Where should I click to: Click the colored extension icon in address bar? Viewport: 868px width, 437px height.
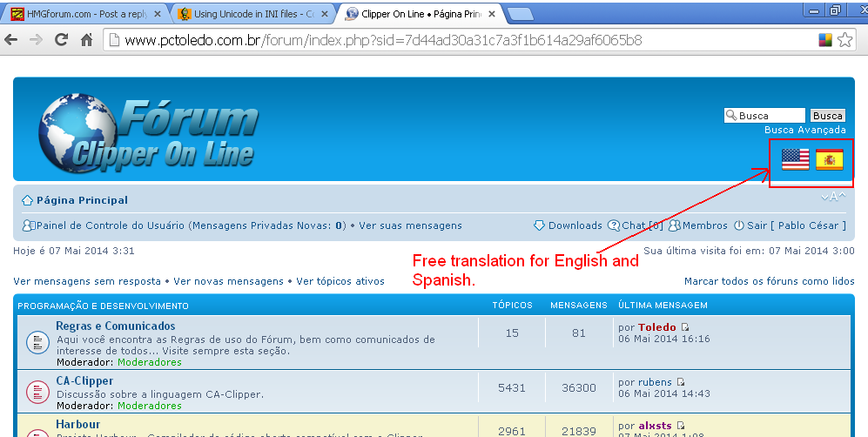[824, 40]
